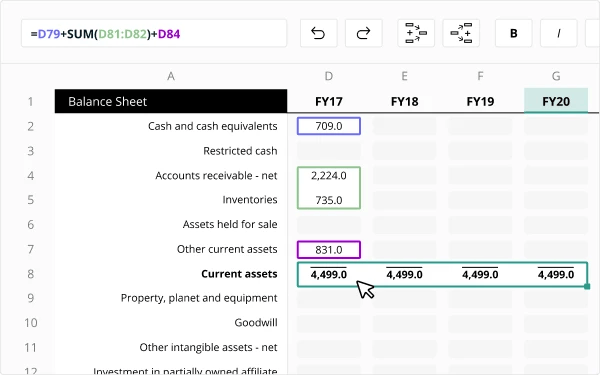Screen dimensions: 600x375
Task: Click the 831.0 other current assets cell
Action: [329, 250]
